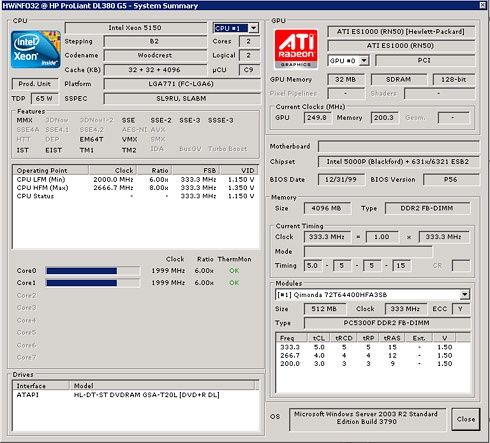Viewport: 490px width, 443px height.
Task: Select the CPU LFM (Min) row
Action: point(135,179)
